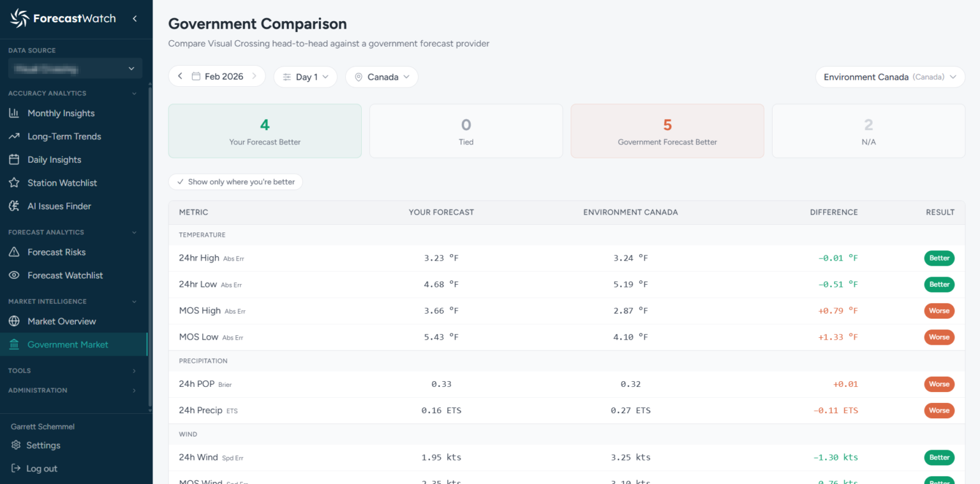Select the 'Your Forecast Better' summary card
This screenshot has height=484, width=980.
click(265, 131)
